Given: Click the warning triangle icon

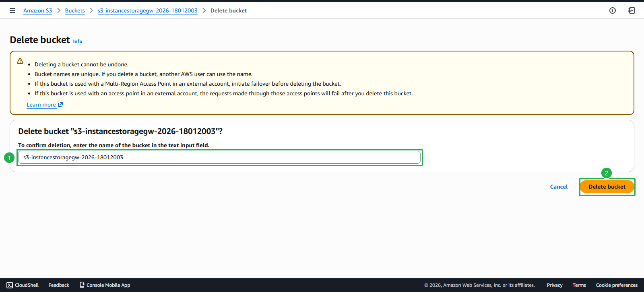Looking at the screenshot, I should (20, 61).
